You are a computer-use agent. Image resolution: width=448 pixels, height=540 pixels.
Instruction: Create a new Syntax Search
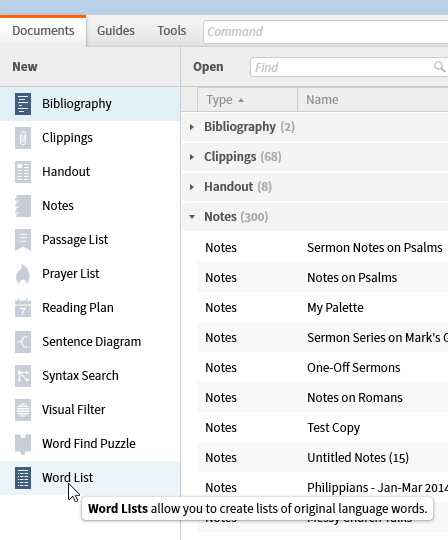point(90,376)
